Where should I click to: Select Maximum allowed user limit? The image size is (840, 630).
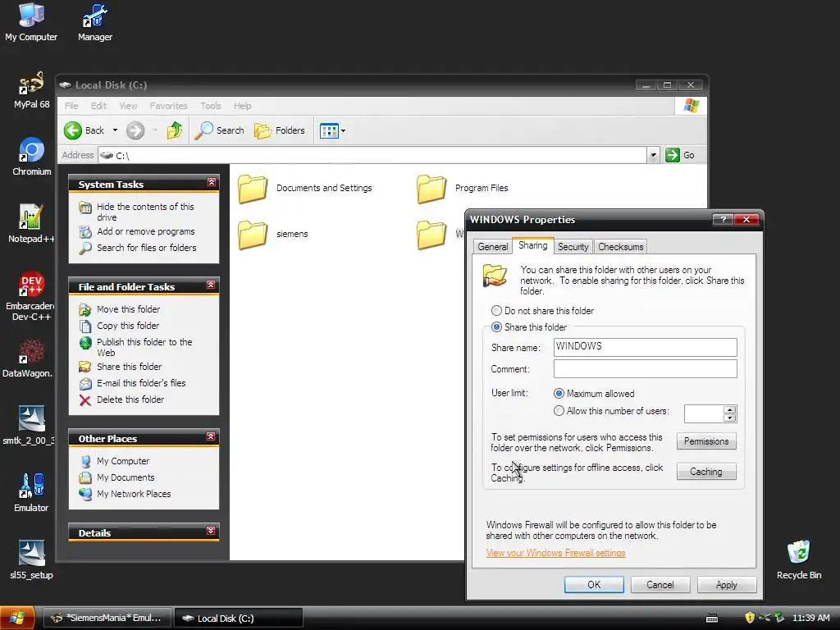[x=594, y=394]
